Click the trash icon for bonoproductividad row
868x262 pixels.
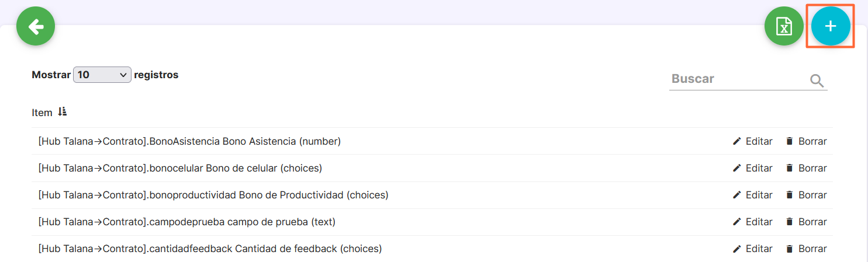790,195
